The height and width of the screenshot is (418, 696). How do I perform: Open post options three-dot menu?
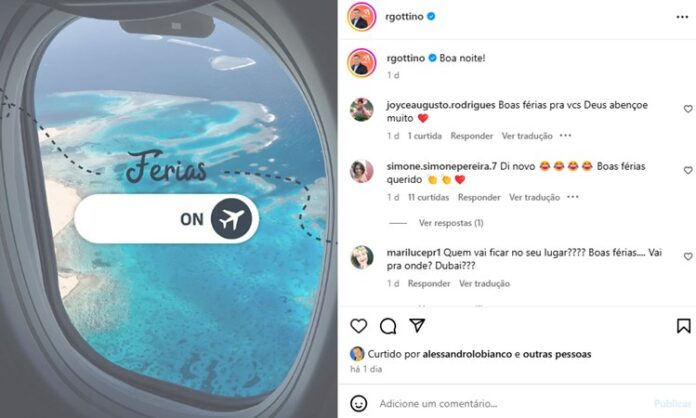click(x=682, y=17)
